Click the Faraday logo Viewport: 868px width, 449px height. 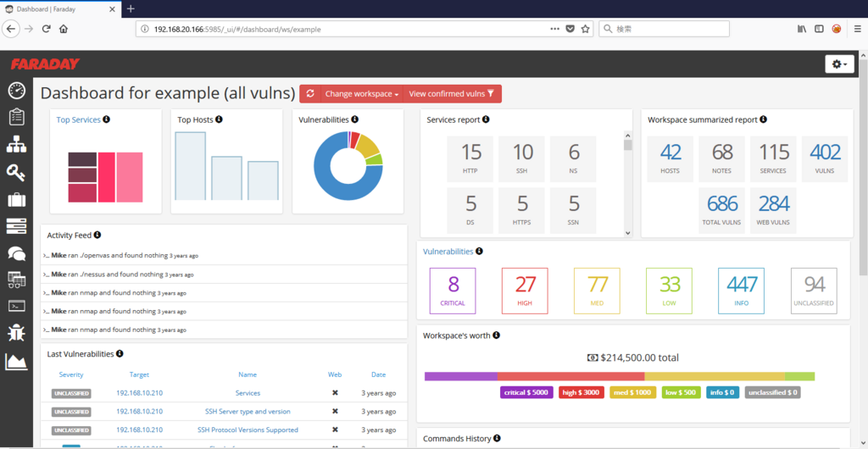(45, 64)
